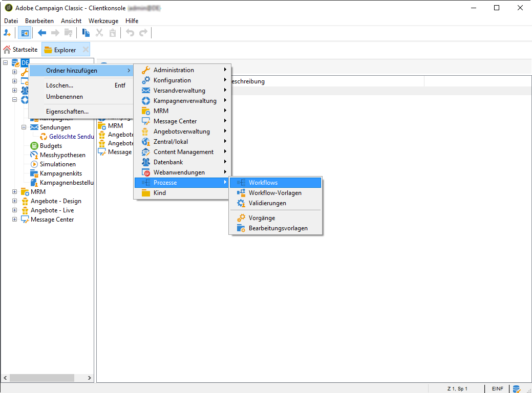Screen dimensions: 532x393
Task: Click the Vorgänge gears icon
Action: click(x=241, y=217)
